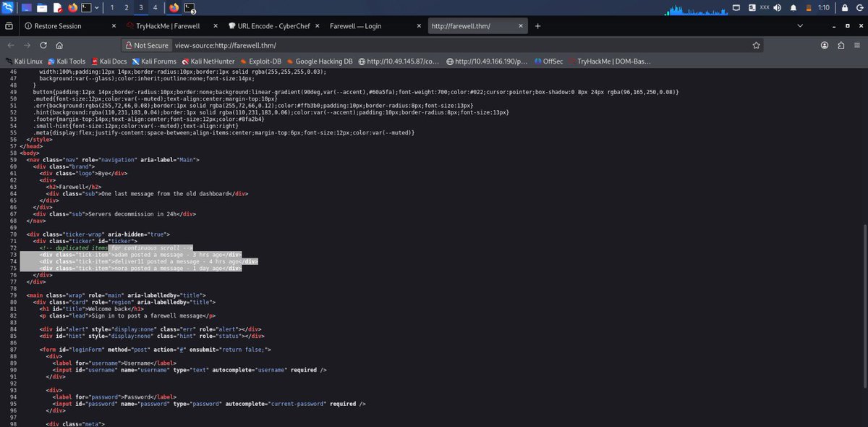Click the Servers decommission in 24h line
Viewport: 868px width, 427px height.
pos(116,213)
